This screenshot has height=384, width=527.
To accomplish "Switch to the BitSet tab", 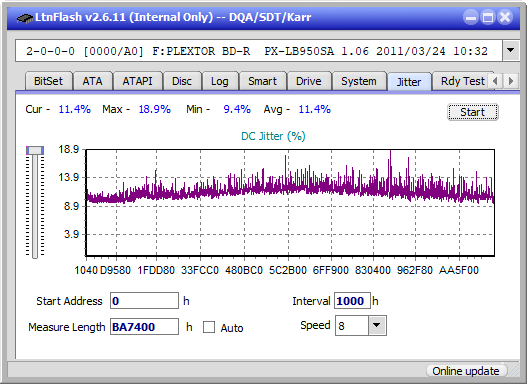I will click(x=48, y=81).
